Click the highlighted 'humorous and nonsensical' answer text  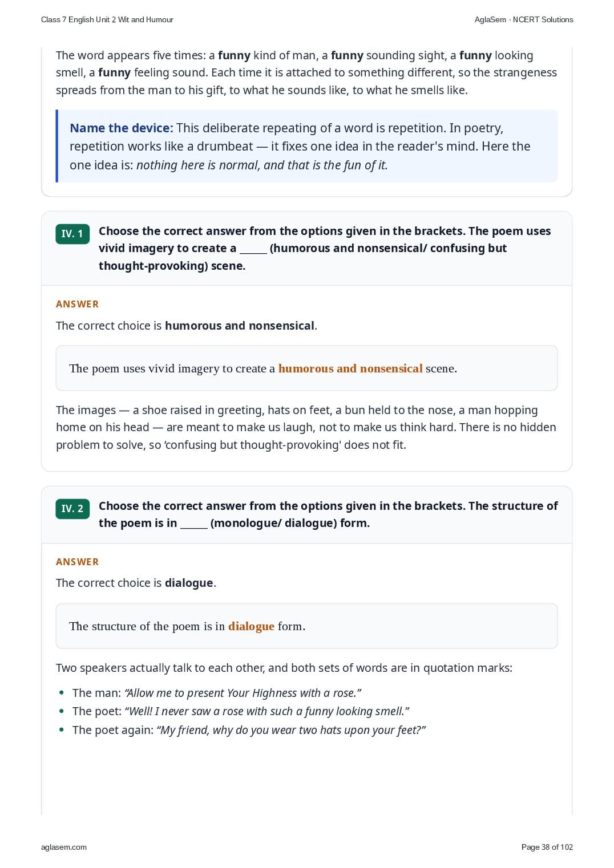tap(350, 368)
